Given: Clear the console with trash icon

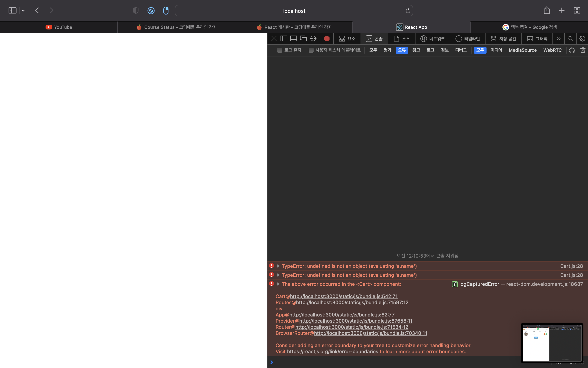Looking at the screenshot, I should 583,50.
